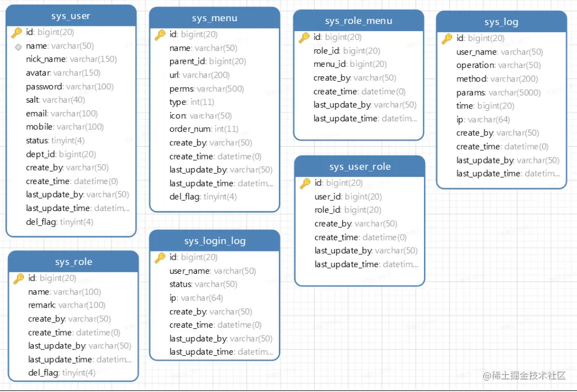Click salt: varchar(40) field in sys_user

click(x=55, y=100)
